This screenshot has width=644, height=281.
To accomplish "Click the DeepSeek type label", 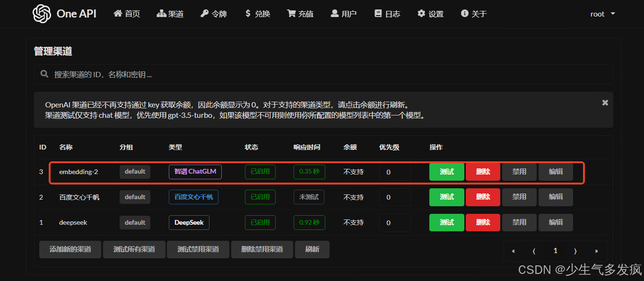I will 189,222.
